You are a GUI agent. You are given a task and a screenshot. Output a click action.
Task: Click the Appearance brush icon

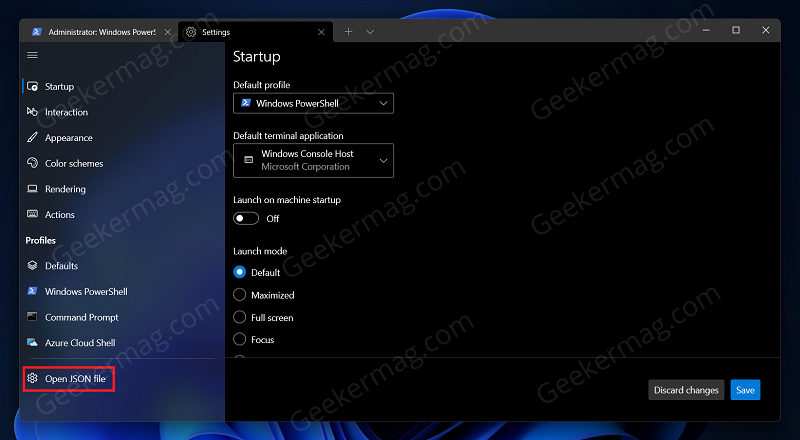tap(32, 137)
